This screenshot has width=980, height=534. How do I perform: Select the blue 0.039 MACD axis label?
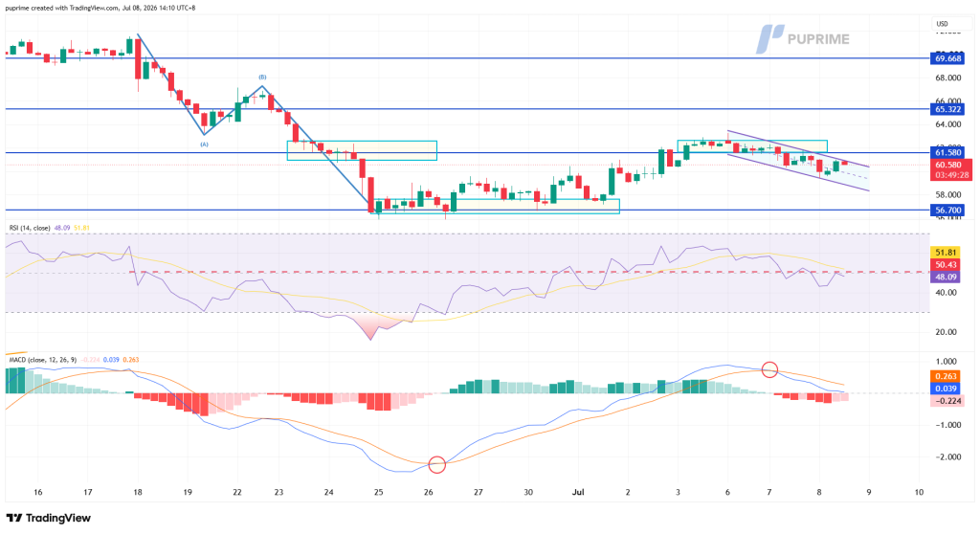click(945, 389)
